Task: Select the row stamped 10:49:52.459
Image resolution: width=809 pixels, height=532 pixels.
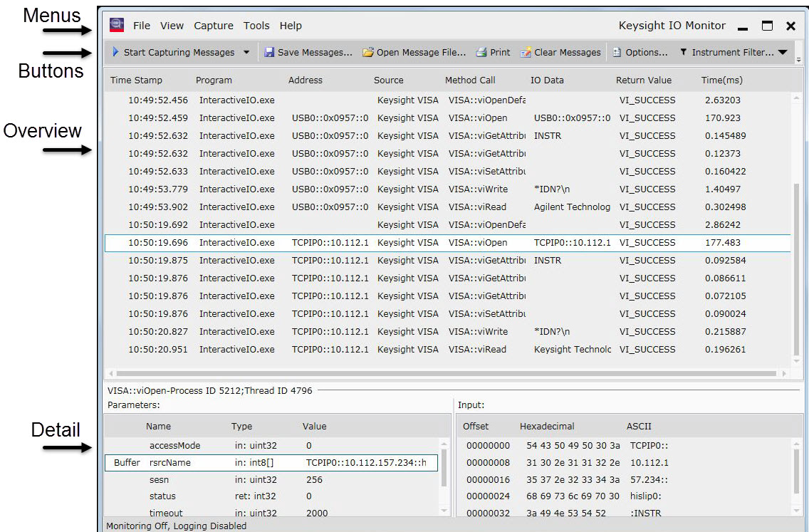Action: click(447, 118)
